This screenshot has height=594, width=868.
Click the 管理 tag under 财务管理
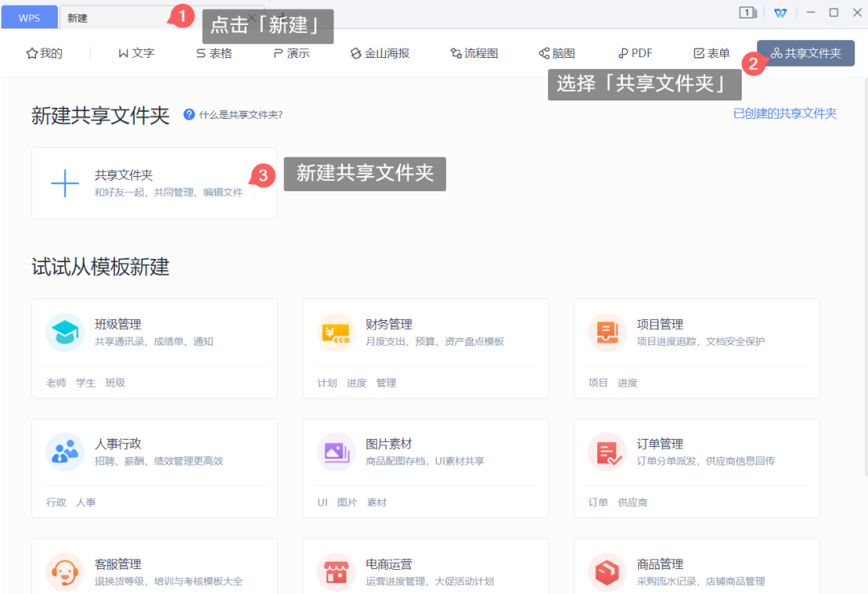point(387,383)
